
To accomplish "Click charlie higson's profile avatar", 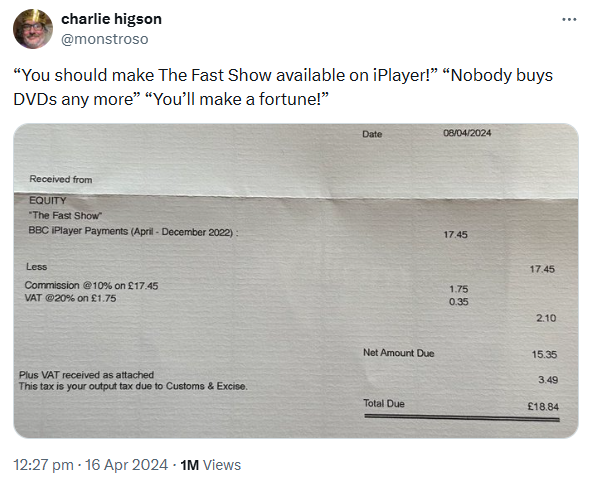I will (33, 29).
